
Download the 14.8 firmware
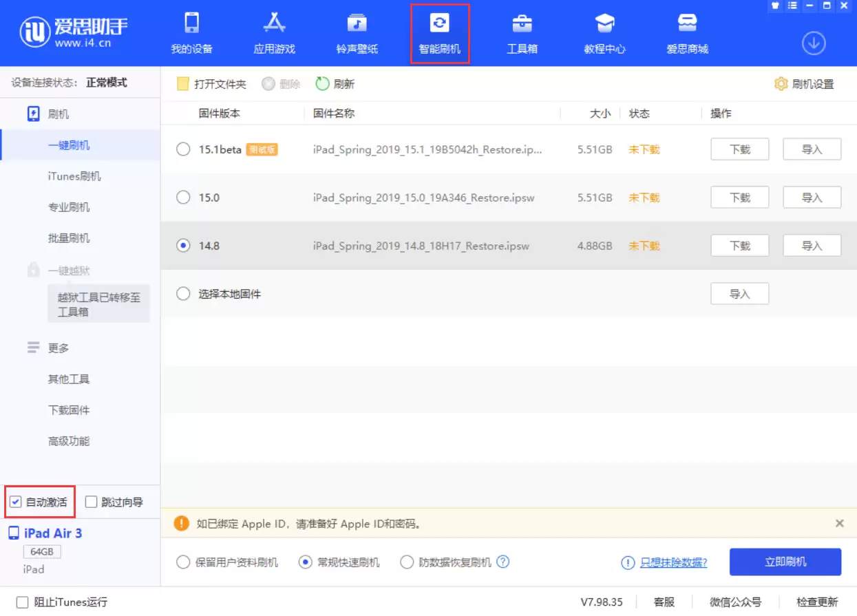coord(739,246)
